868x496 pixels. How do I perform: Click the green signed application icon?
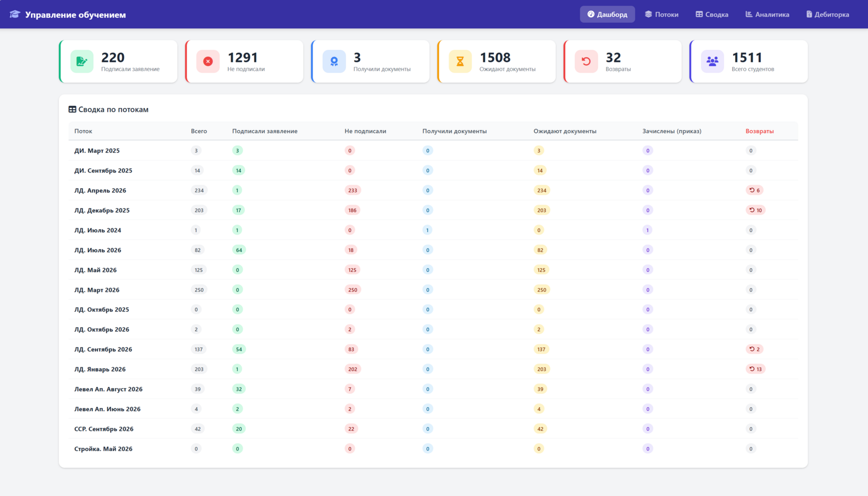tap(82, 61)
